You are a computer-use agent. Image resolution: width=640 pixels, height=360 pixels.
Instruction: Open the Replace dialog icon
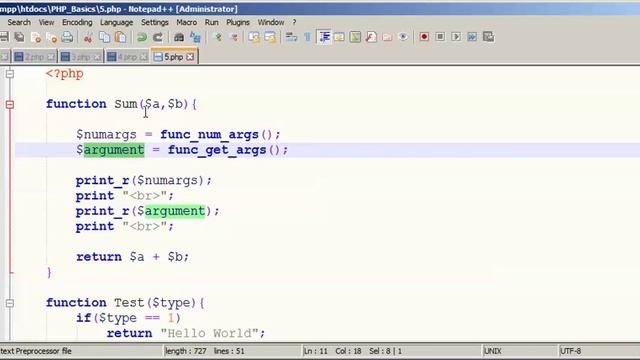tap(195, 37)
